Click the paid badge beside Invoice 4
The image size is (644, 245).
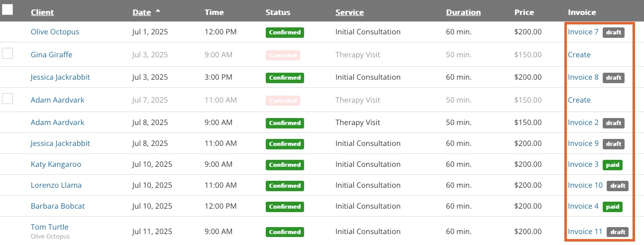coord(613,207)
